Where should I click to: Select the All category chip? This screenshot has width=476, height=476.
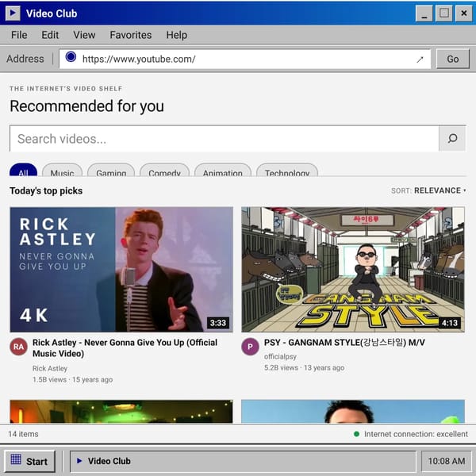point(23,170)
